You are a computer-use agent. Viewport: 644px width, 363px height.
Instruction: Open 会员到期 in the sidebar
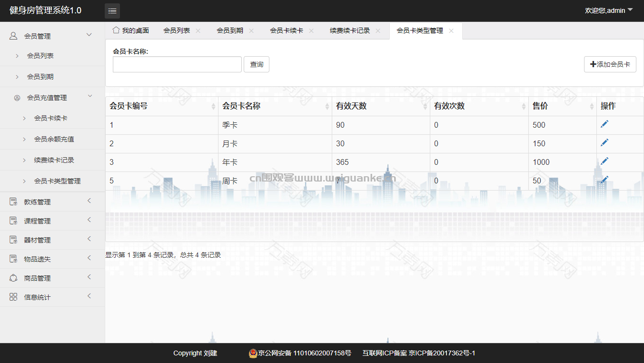click(x=40, y=77)
